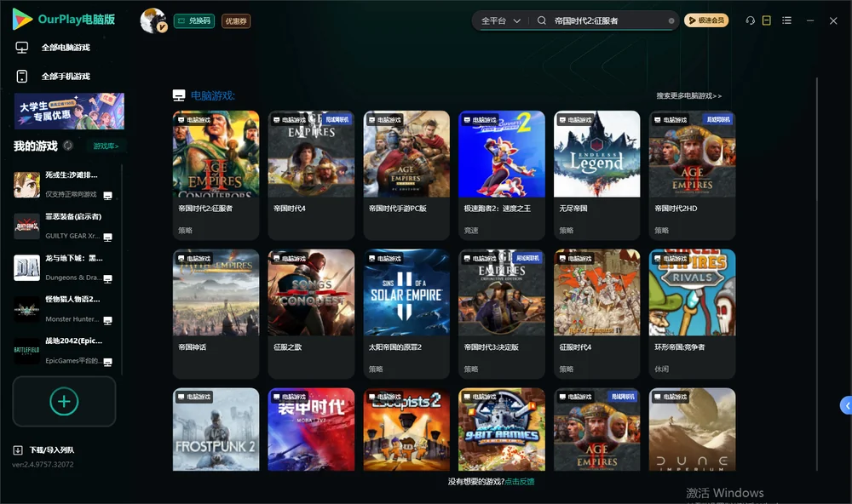Select 死或生:沙滩排... in my games
The width and height of the screenshot is (852, 504).
[63, 185]
